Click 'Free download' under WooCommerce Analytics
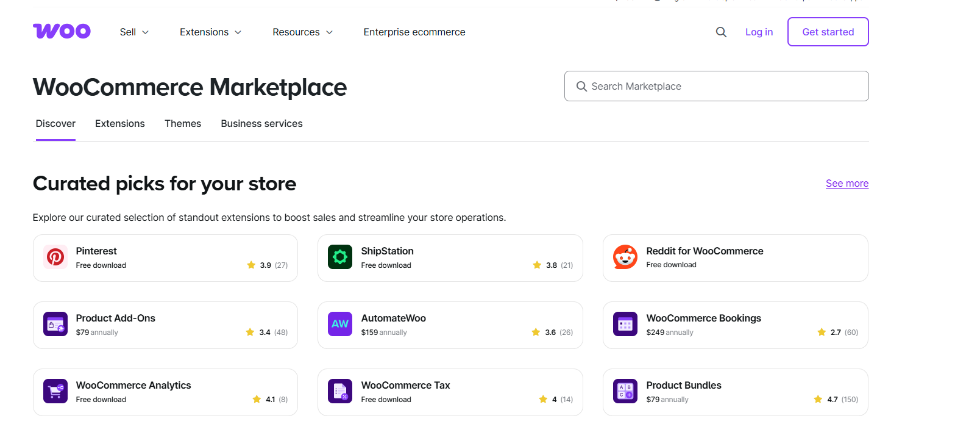Screen dimensions: 980x446 [x=101, y=400]
